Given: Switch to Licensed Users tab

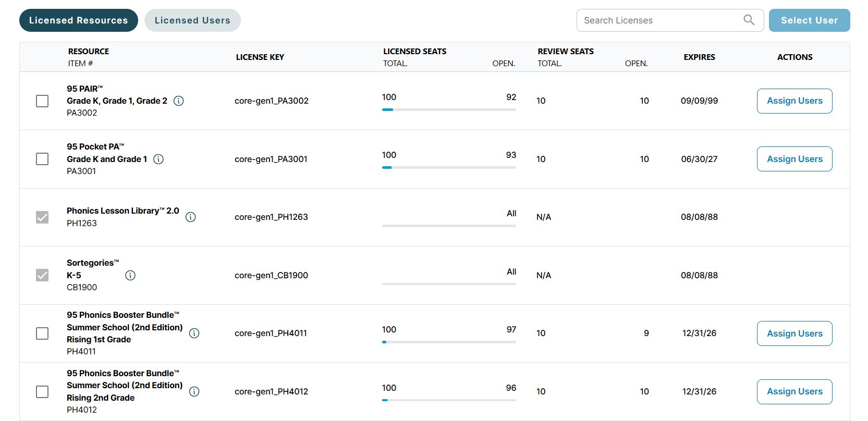Looking at the screenshot, I should point(192,20).
